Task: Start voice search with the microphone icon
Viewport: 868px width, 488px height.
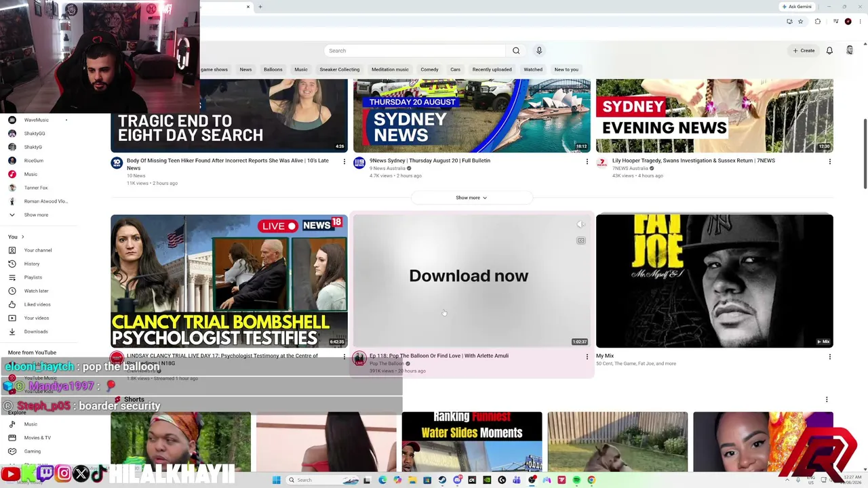Action: coord(539,51)
